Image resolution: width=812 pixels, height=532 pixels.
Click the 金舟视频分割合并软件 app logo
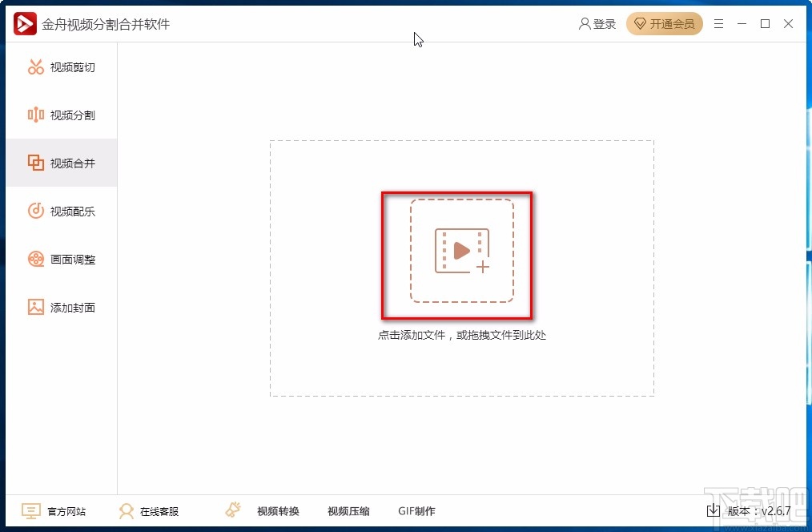point(25,24)
